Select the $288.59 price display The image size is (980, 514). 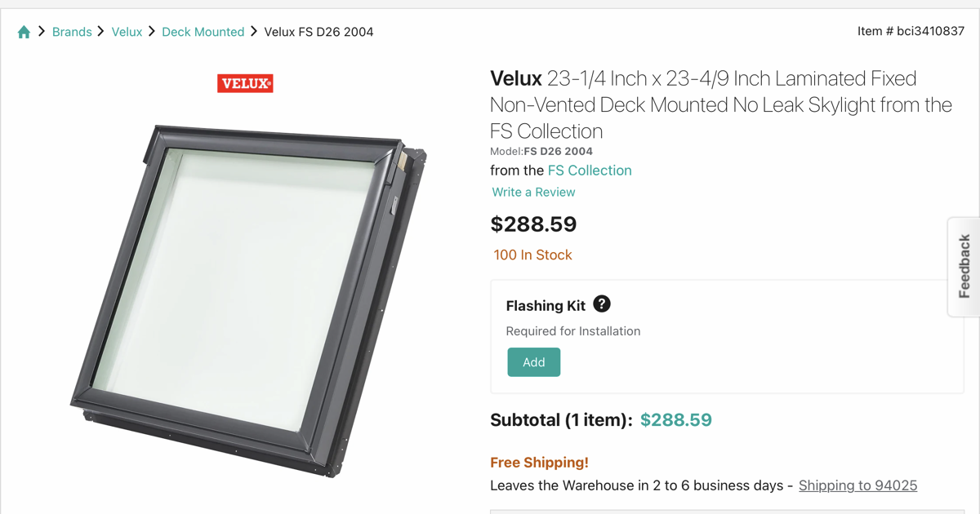point(533,224)
